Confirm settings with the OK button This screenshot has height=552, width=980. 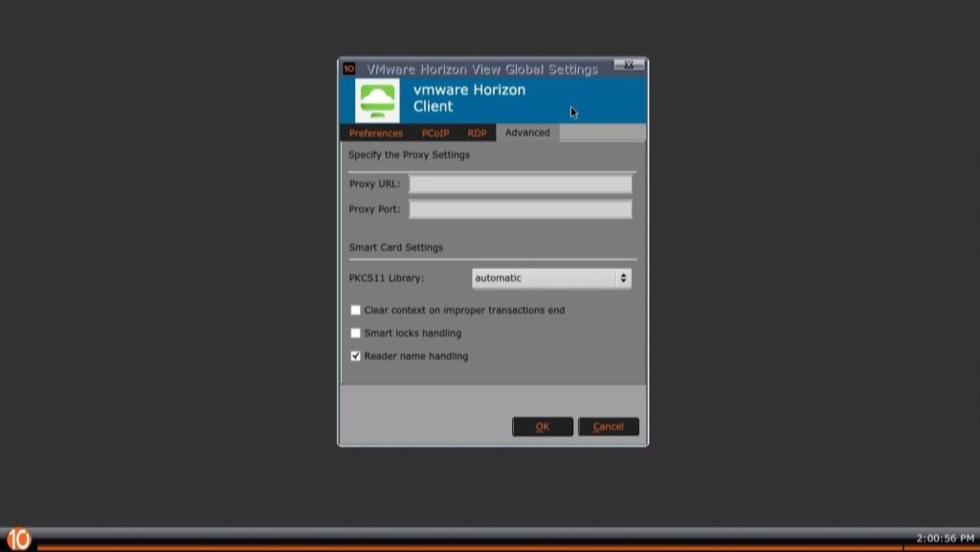click(543, 427)
